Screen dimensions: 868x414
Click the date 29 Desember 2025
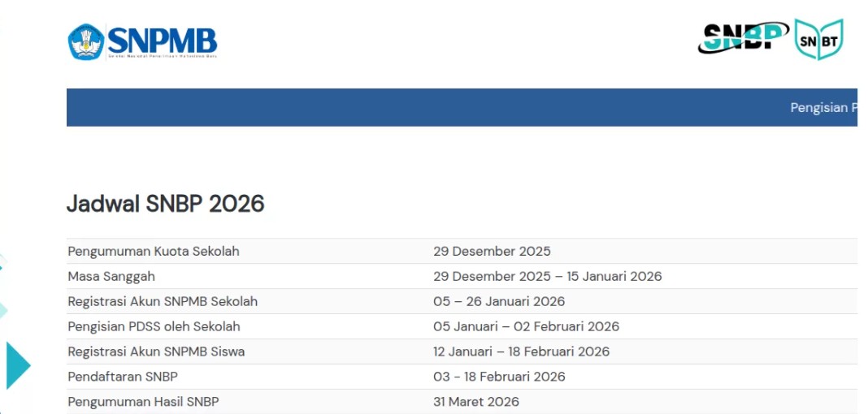[492, 251]
